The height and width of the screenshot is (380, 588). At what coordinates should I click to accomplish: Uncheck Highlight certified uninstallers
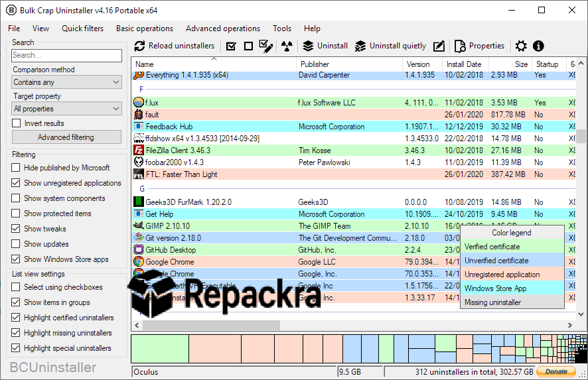click(15, 318)
